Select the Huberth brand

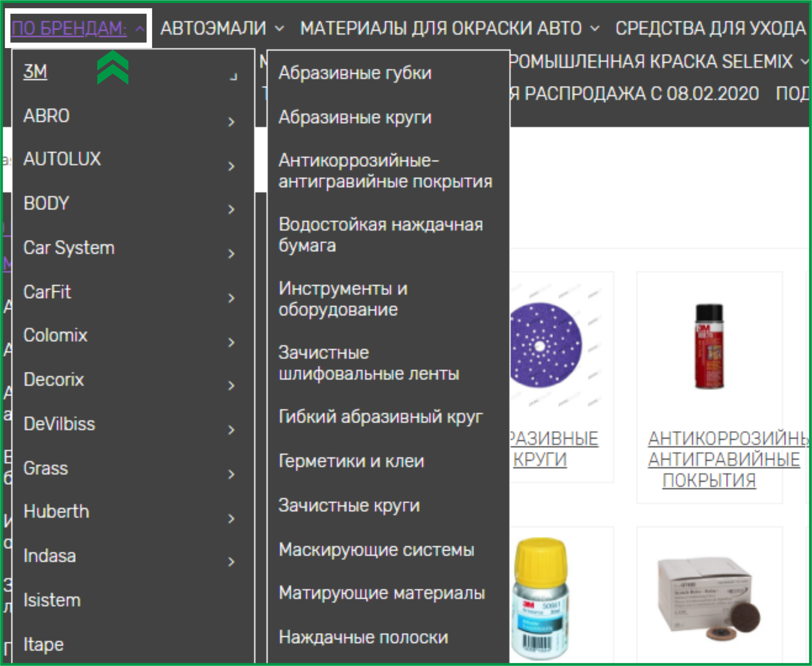coord(56,512)
